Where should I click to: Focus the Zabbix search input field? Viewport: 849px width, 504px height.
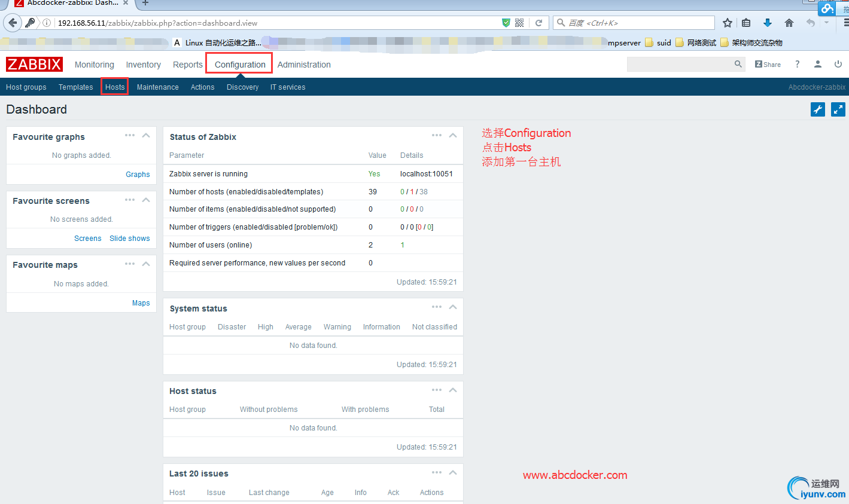(x=680, y=65)
